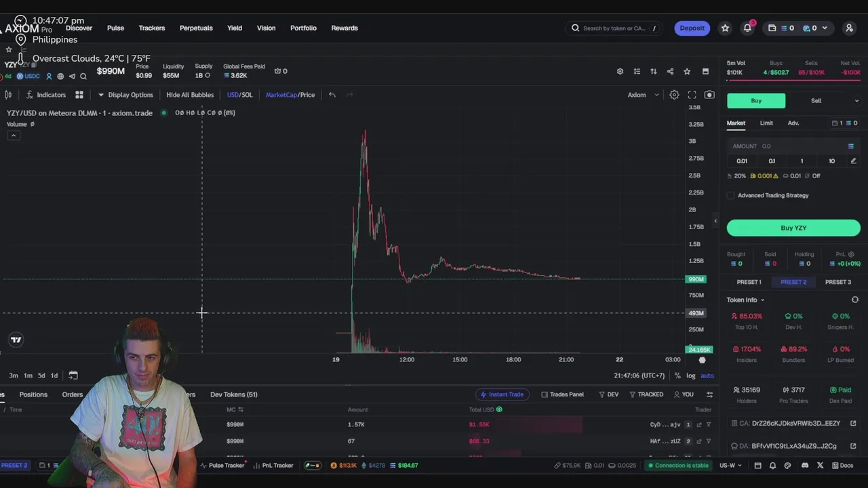Image resolution: width=868 pixels, height=488 pixels.
Task: Toggle the MarketCap/Price display
Action: [x=290, y=95]
